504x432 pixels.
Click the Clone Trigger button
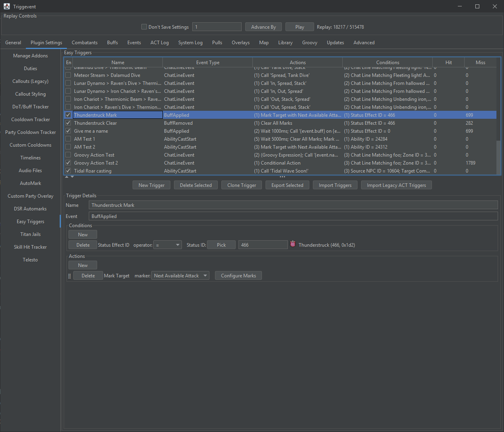point(242,185)
